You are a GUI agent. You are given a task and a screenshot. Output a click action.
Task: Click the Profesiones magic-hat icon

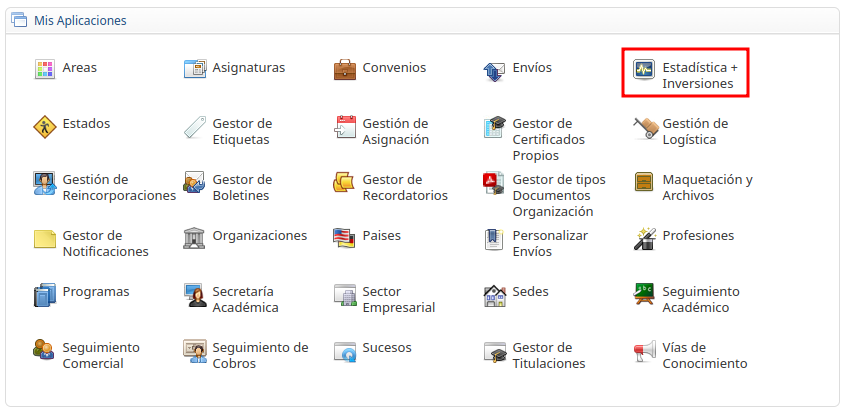(x=645, y=238)
